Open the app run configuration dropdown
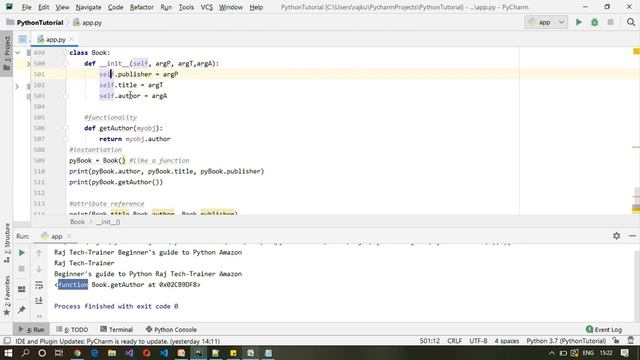The image size is (640, 360). pos(546,22)
